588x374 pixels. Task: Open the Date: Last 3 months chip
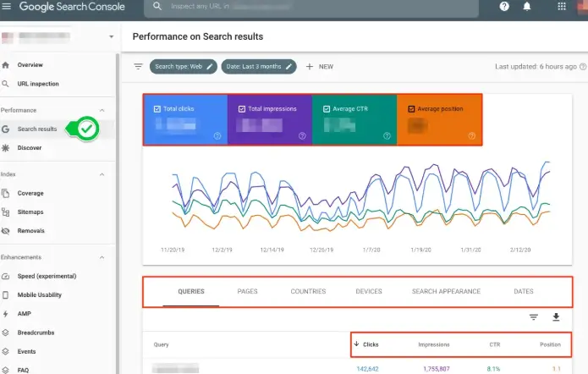pos(259,67)
